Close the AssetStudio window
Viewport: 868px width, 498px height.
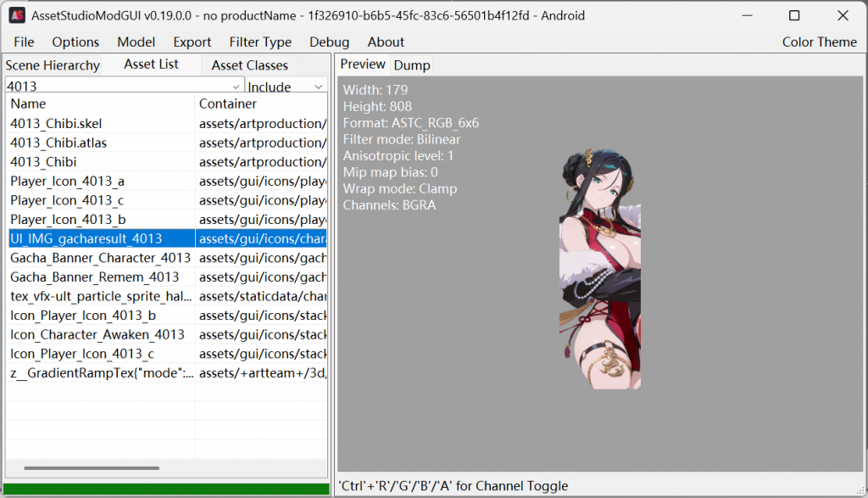tap(843, 15)
